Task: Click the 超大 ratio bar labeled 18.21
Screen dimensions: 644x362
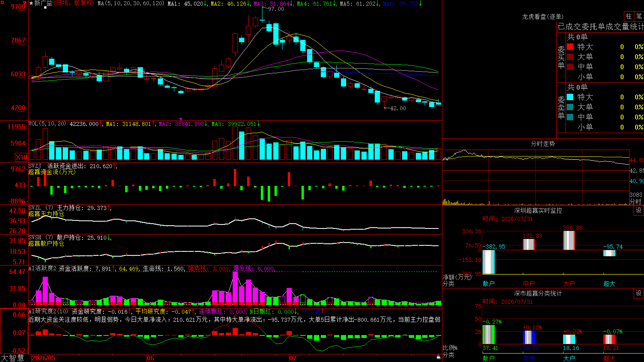Action: point(609,339)
